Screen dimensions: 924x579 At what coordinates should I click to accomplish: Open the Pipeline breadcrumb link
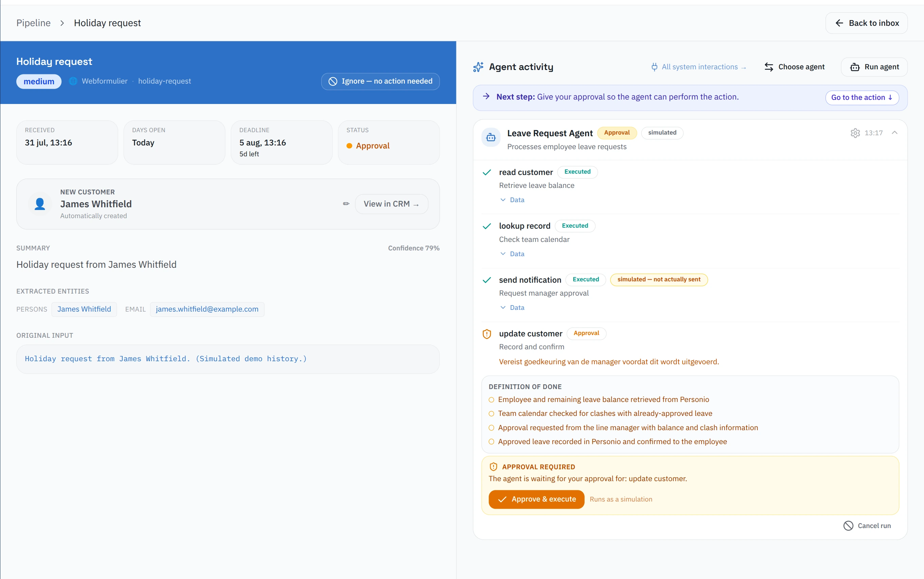33,23
